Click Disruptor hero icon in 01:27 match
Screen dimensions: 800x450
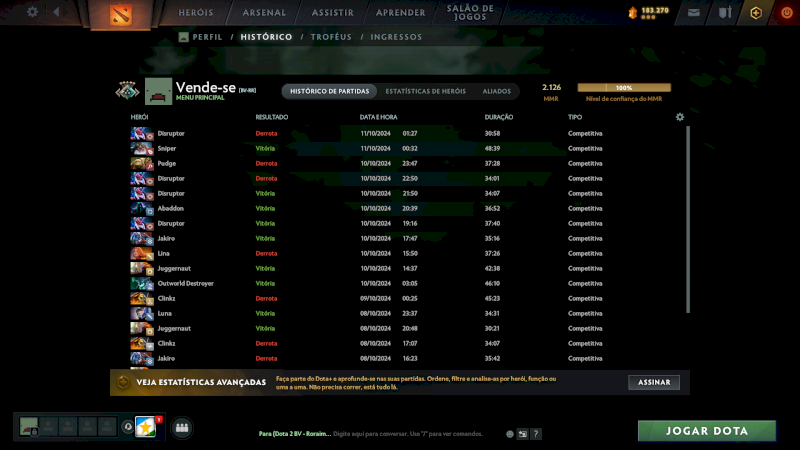click(x=142, y=134)
